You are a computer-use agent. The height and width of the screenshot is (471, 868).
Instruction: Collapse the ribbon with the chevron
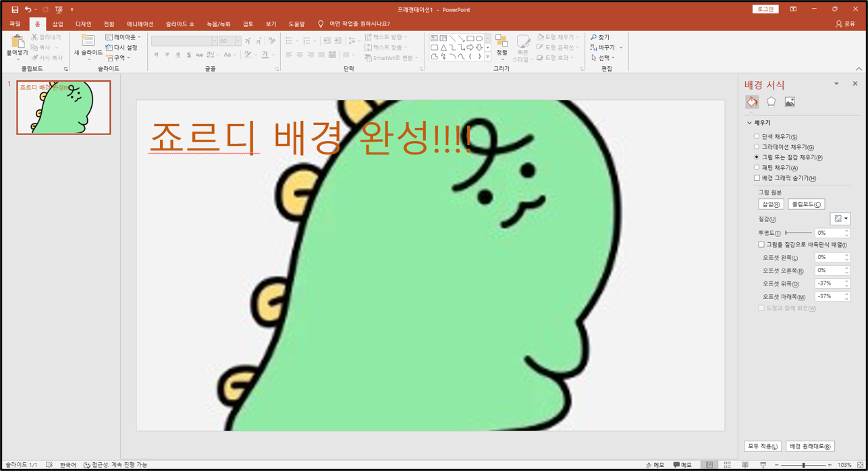859,69
